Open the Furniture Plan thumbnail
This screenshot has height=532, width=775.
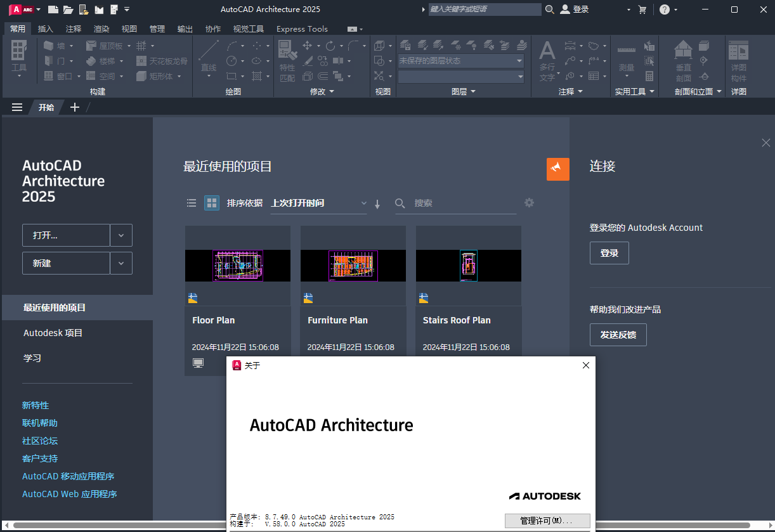353,265
